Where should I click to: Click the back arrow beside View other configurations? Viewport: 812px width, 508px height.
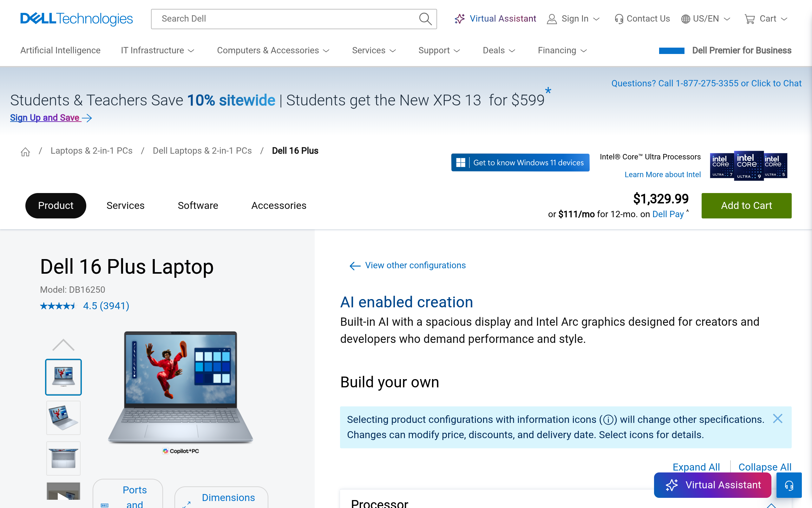coord(355,266)
